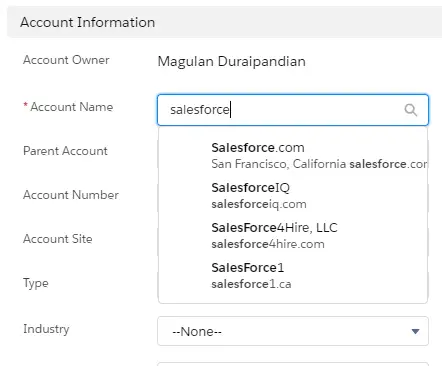Viewport: 442px width, 366px height.
Task: Click the Magulan Duraipandian owner name
Action: pos(231,61)
